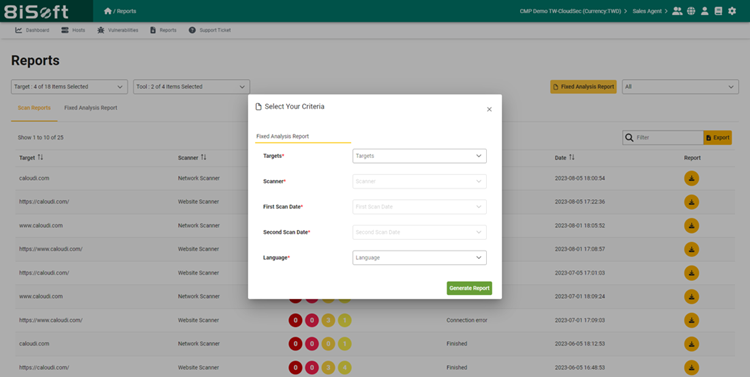Sort table by Scanner column arrows
Viewport: 750px width, 377px height.
click(203, 157)
